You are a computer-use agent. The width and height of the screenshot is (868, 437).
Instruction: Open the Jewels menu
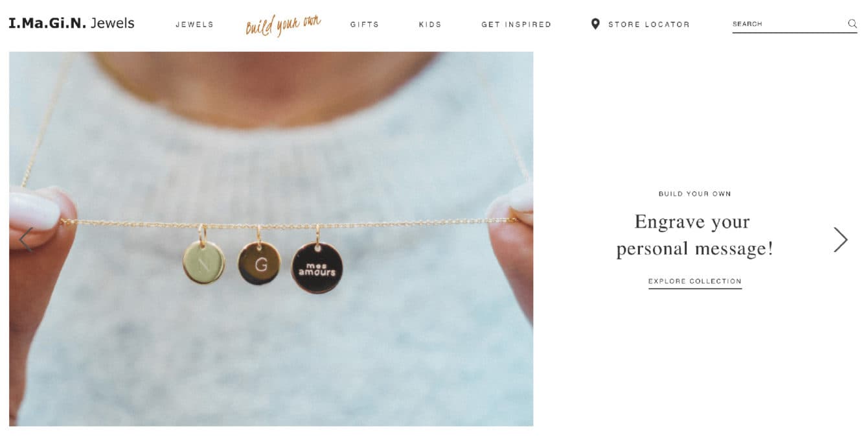pyautogui.click(x=194, y=25)
